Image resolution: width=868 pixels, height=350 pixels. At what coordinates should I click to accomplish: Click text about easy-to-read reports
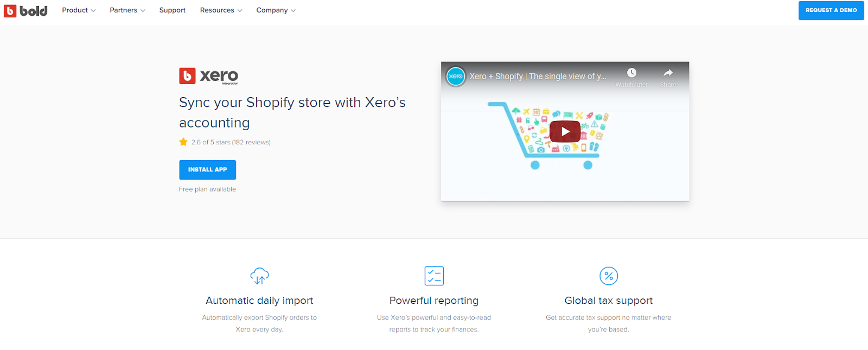pyautogui.click(x=434, y=323)
